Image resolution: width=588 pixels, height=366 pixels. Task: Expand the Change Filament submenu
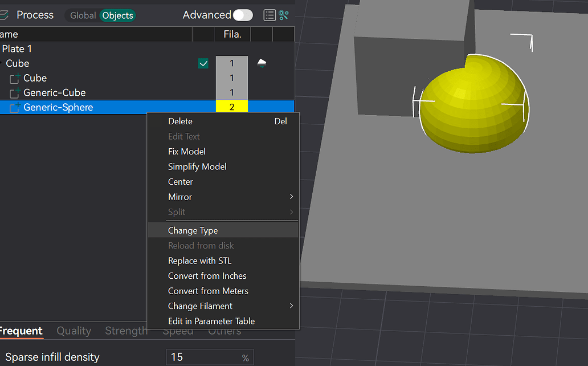(223, 306)
